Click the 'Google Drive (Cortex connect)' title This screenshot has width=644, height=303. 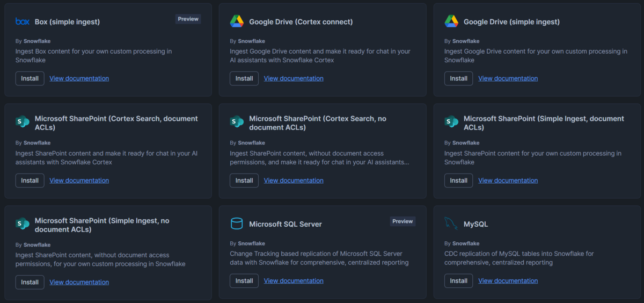301,22
